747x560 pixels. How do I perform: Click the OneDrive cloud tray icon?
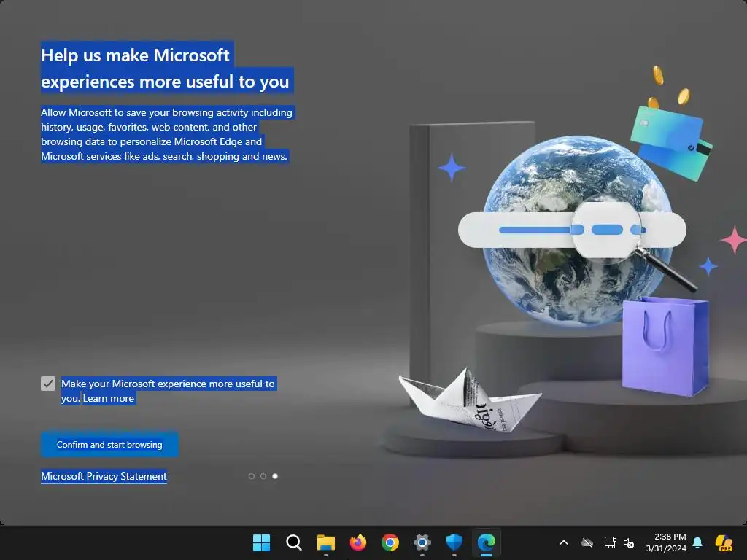[587, 542]
